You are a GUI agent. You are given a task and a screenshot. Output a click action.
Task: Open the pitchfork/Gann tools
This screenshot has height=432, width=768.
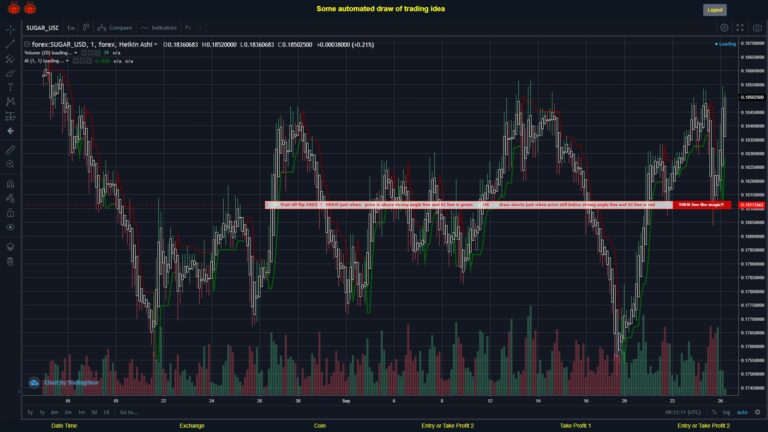click(10, 59)
